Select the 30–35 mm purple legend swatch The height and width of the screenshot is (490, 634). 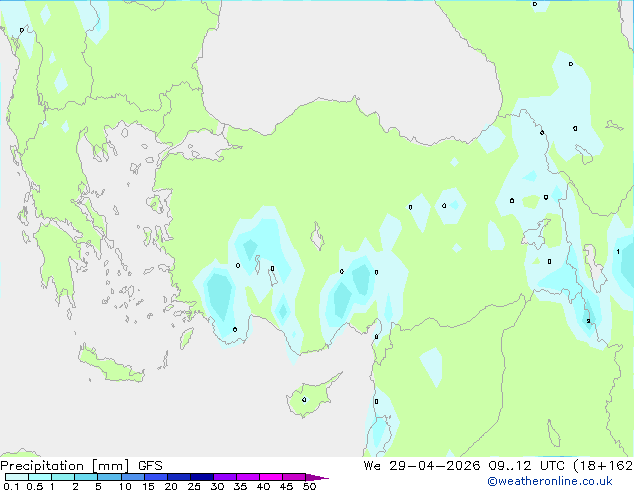coord(225,477)
